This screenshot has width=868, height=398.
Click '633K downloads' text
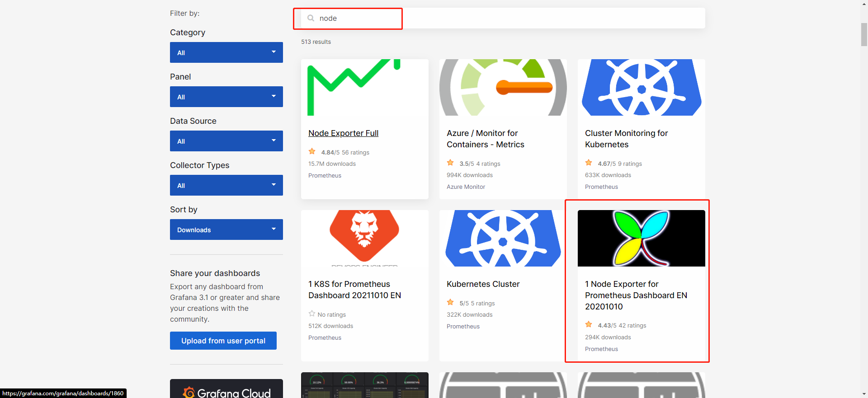pyautogui.click(x=608, y=175)
